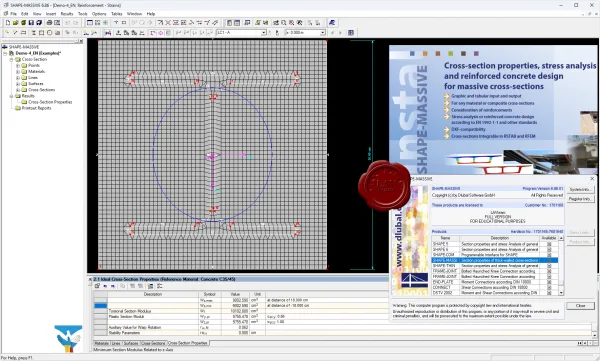600x361 pixels.
Task: Open the Help menu
Action: point(151,14)
